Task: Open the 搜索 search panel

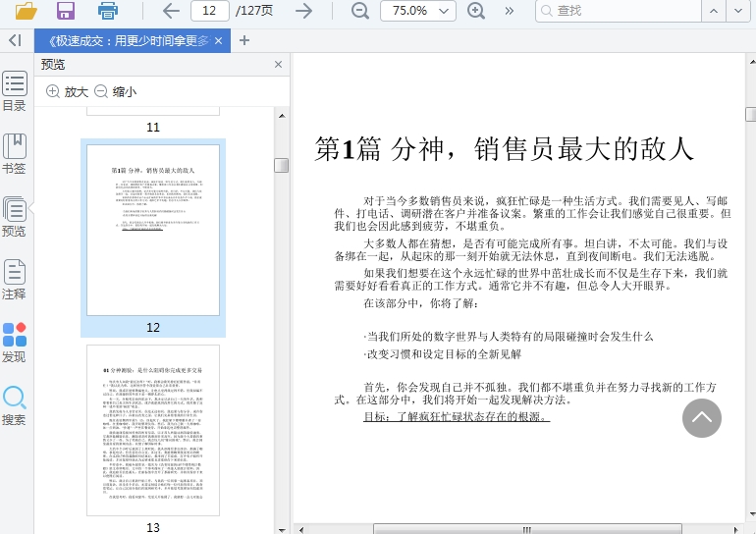Action: coord(15,405)
